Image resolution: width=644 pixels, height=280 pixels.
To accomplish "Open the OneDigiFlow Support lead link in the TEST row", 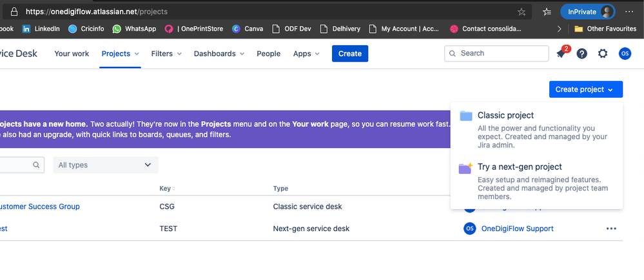I will tap(517, 229).
